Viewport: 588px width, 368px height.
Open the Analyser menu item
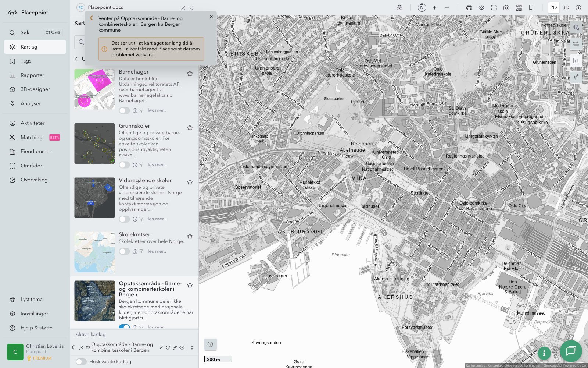31,104
